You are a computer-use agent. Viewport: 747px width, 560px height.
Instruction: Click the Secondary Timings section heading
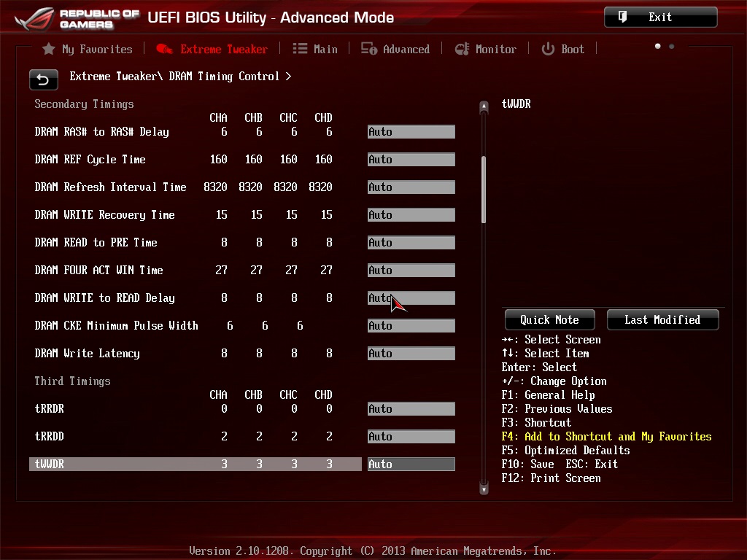coord(85,104)
